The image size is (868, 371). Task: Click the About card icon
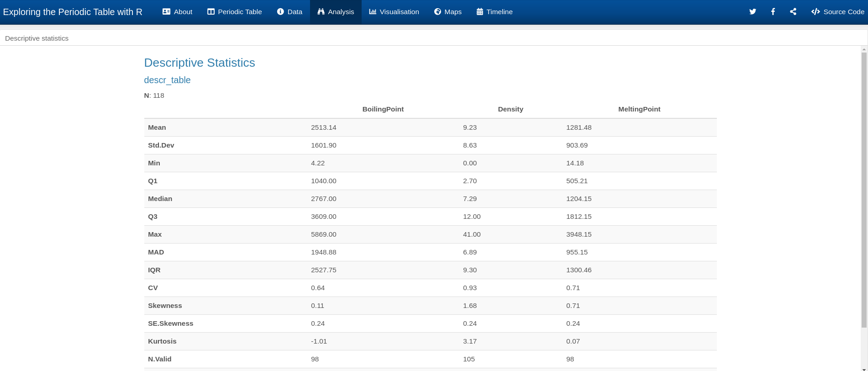(x=167, y=12)
